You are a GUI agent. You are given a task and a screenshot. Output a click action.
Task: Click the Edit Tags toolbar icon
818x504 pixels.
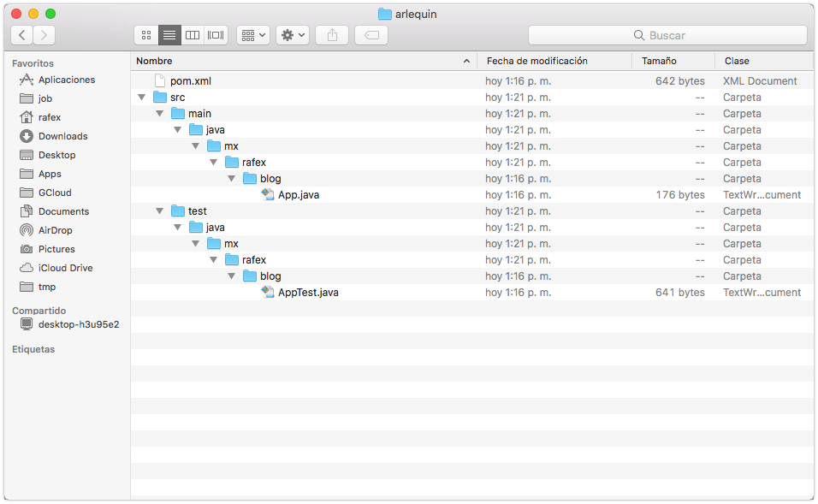[371, 35]
